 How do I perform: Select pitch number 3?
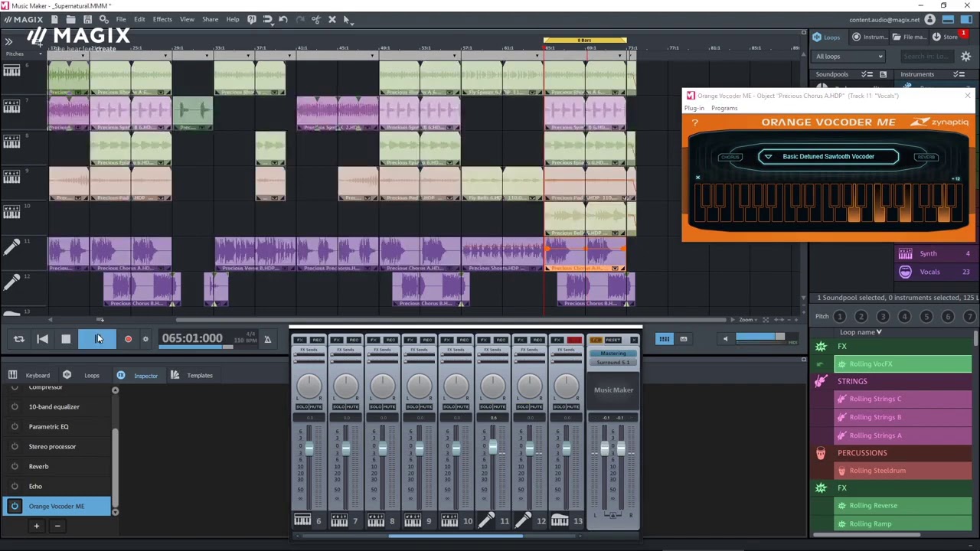pos(883,316)
